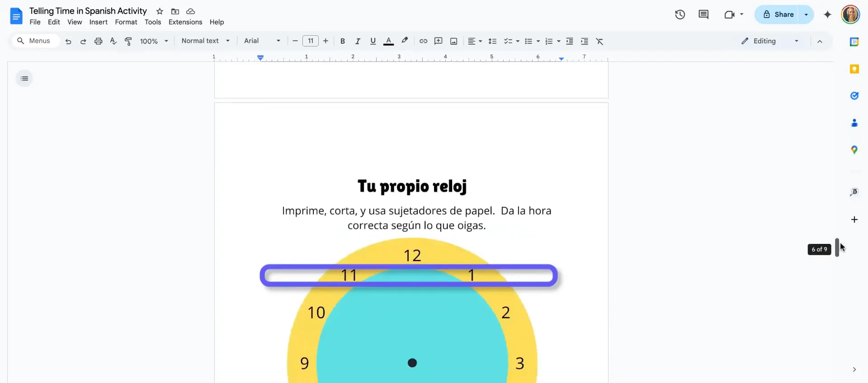Show the document outline icon

coord(24,79)
